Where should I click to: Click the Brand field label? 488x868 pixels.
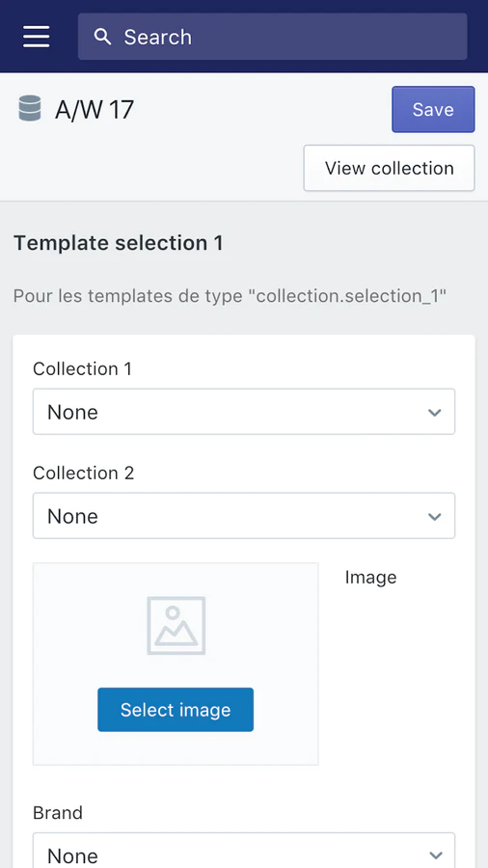click(58, 813)
